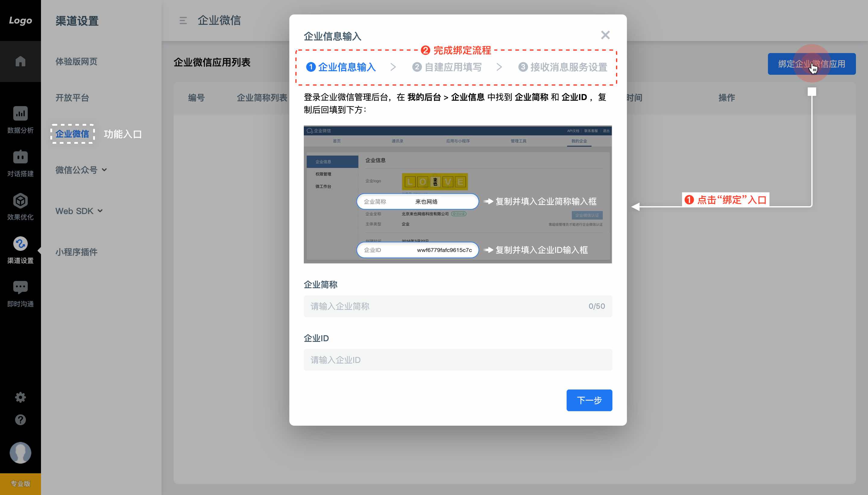868x495 pixels.
Task: Click 企业微信 page title in header
Action: coord(219,20)
